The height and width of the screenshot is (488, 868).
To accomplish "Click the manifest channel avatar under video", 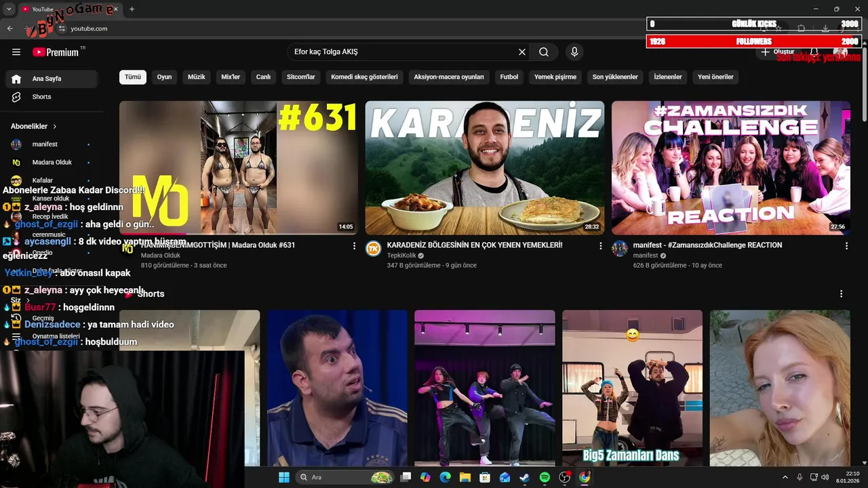I will pos(620,249).
